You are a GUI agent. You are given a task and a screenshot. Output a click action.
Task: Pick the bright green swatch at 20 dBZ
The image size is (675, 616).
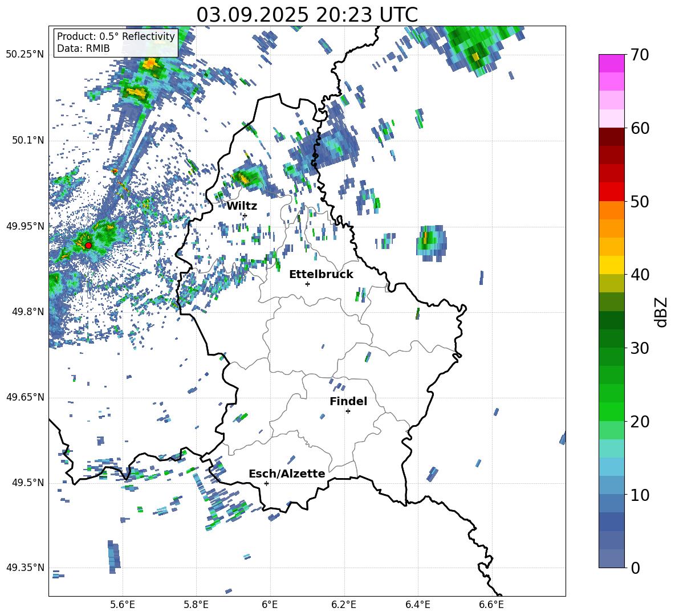click(x=611, y=411)
